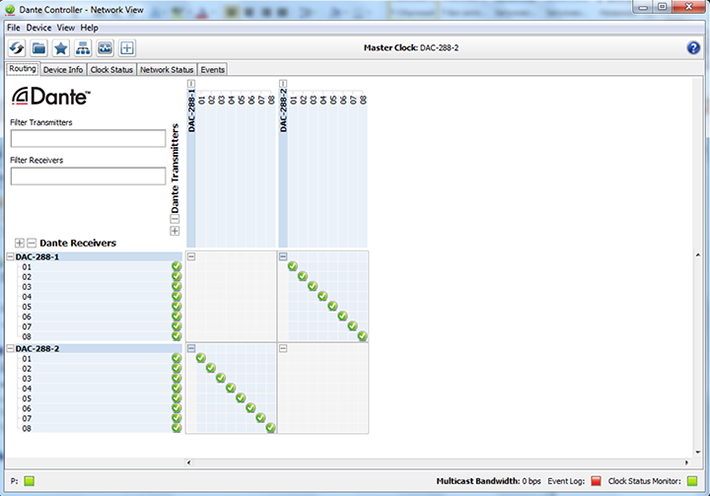The height and width of the screenshot is (496, 710).
Task: Collapse all Dante Receivers with minus button
Action: click(x=31, y=243)
